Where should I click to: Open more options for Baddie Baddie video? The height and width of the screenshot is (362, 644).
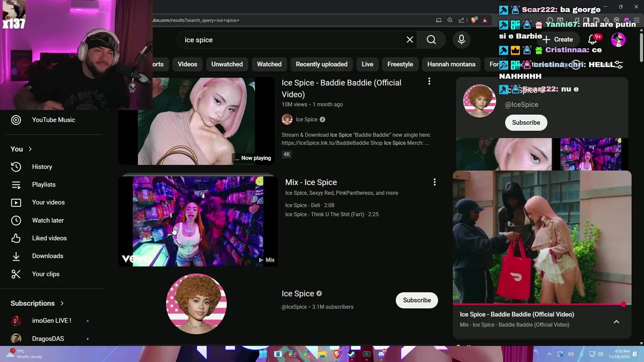(x=429, y=81)
